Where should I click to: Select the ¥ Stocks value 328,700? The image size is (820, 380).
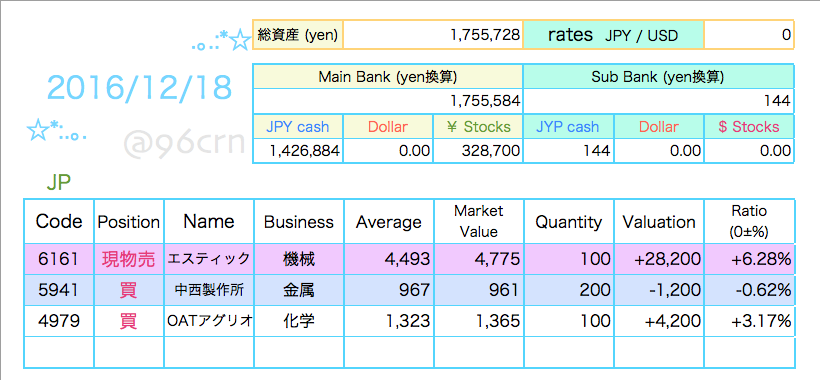pyautogui.click(x=477, y=151)
